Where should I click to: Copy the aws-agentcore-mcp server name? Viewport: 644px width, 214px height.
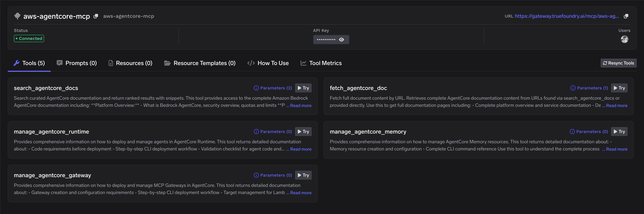(x=96, y=16)
